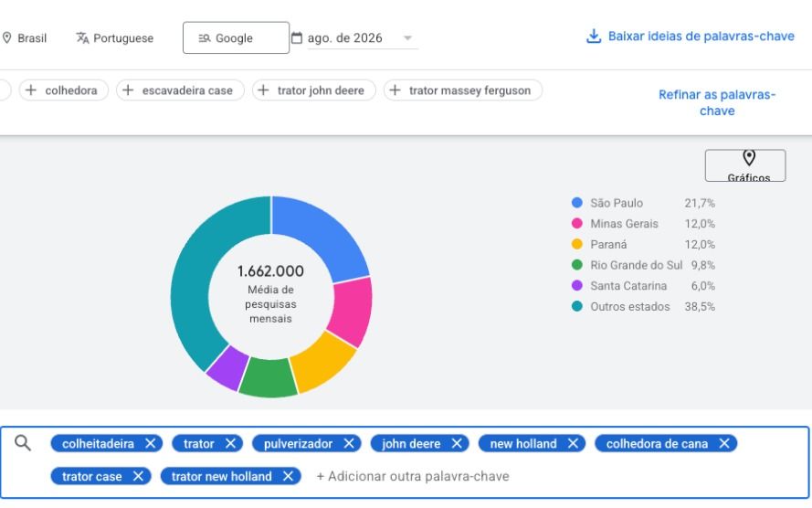
Task: Click the Gráficos button
Action: point(745,165)
